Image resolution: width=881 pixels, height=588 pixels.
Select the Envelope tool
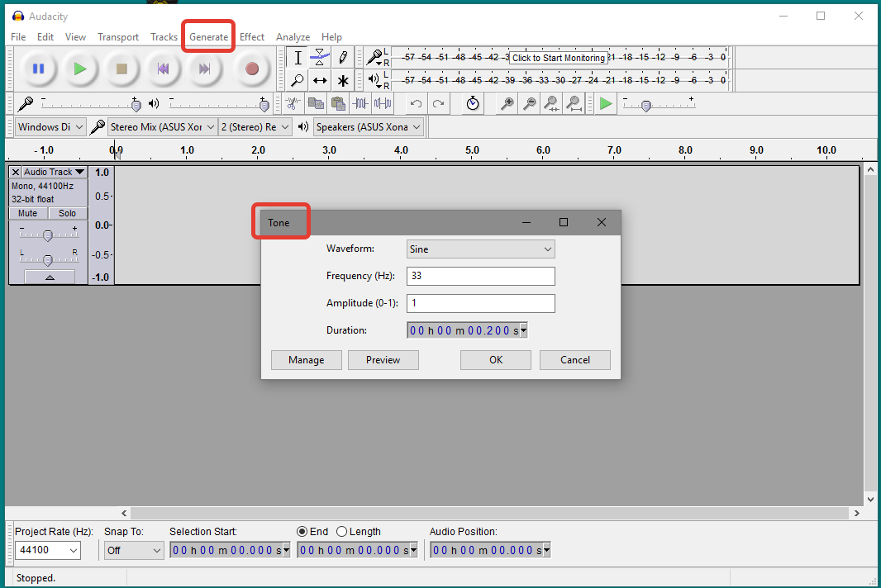tap(321, 57)
